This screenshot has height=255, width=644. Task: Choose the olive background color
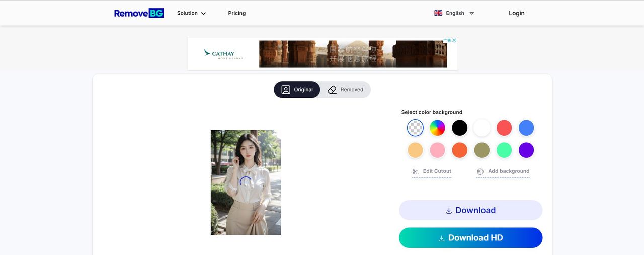(481, 150)
